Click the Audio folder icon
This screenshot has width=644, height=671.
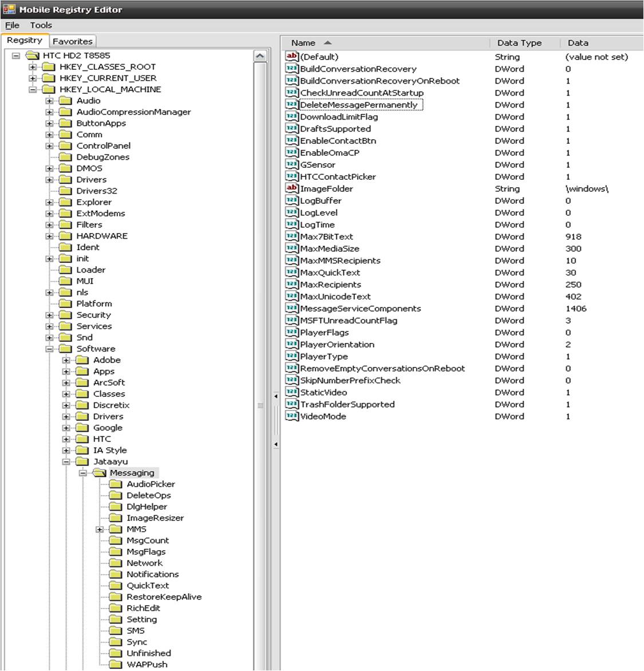65,101
